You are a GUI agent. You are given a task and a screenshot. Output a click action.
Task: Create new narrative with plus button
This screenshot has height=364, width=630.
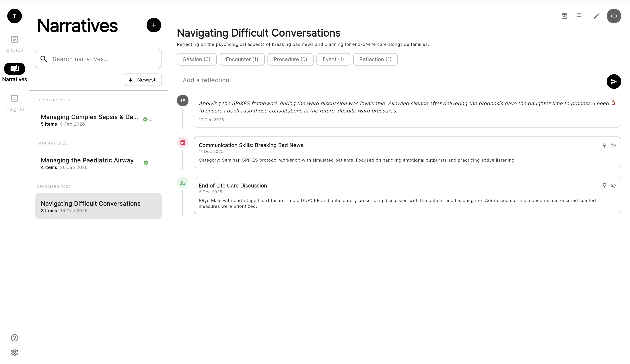coord(153,25)
